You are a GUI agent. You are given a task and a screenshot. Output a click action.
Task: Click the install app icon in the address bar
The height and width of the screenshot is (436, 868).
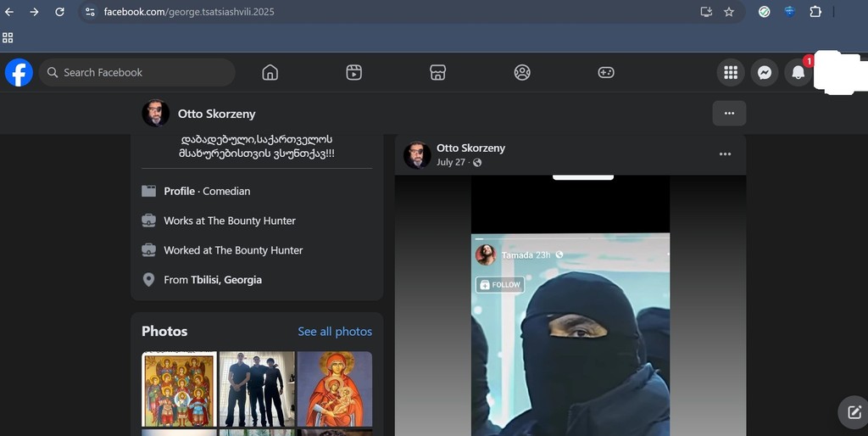(706, 12)
